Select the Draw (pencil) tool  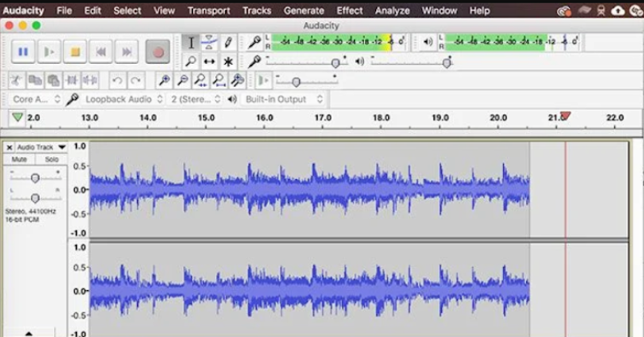[228, 43]
